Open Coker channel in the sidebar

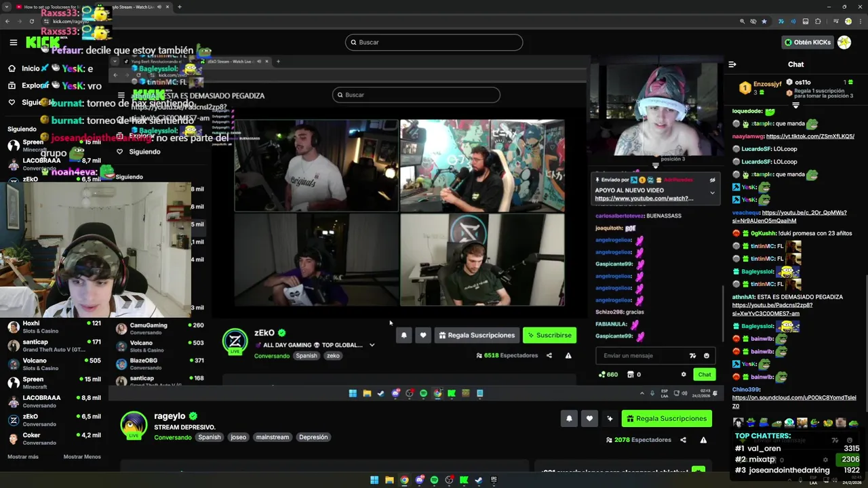[x=54, y=439]
